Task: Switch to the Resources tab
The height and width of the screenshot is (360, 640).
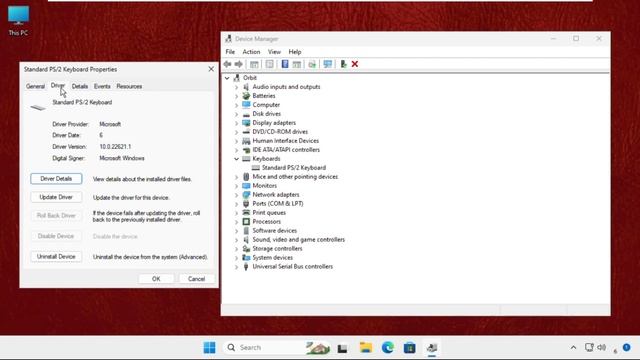Action: pos(129,87)
